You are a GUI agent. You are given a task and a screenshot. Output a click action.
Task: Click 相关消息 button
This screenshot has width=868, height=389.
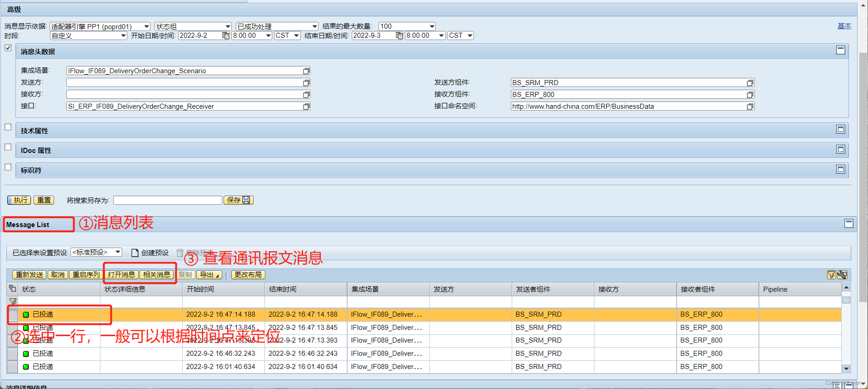157,275
